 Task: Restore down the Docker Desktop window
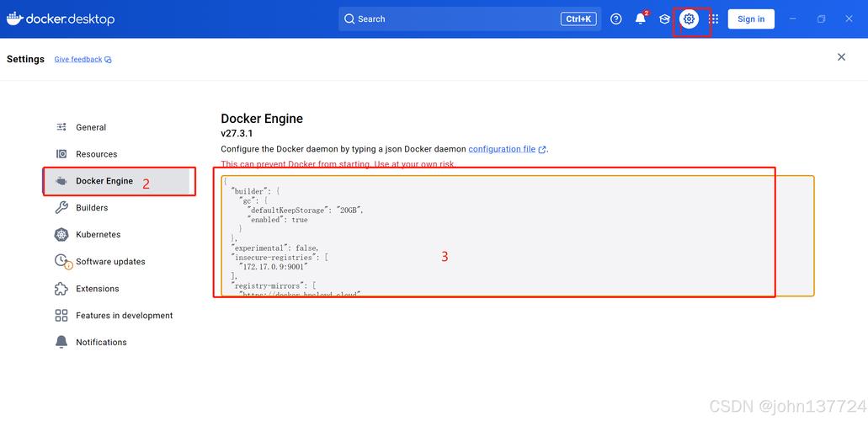click(821, 19)
